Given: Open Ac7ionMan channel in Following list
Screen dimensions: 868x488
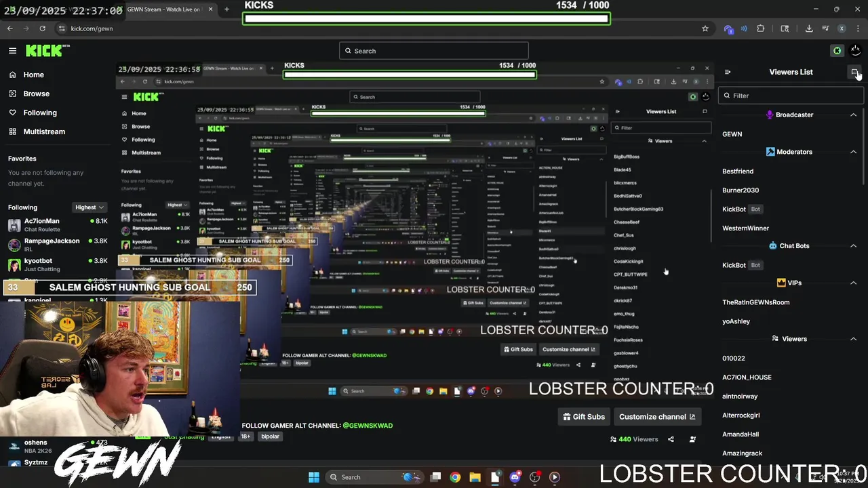Looking at the screenshot, I should (x=58, y=225).
